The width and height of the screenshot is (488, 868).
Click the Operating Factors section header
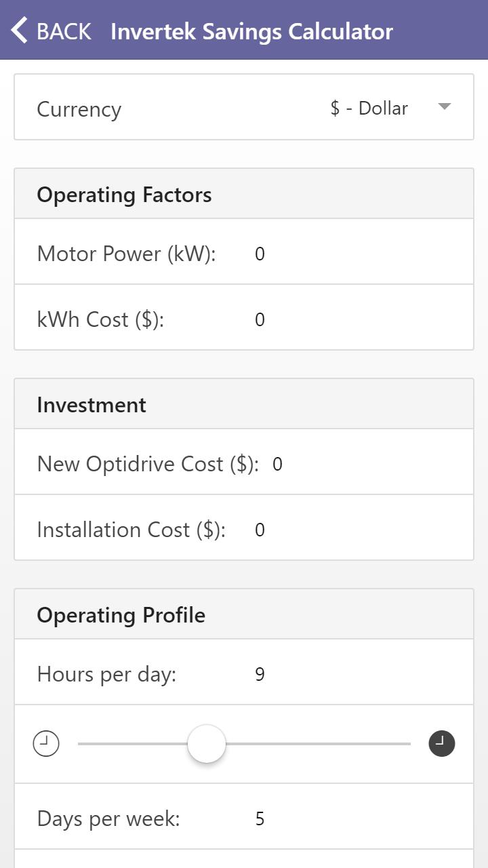pyautogui.click(x=125, y=195)
